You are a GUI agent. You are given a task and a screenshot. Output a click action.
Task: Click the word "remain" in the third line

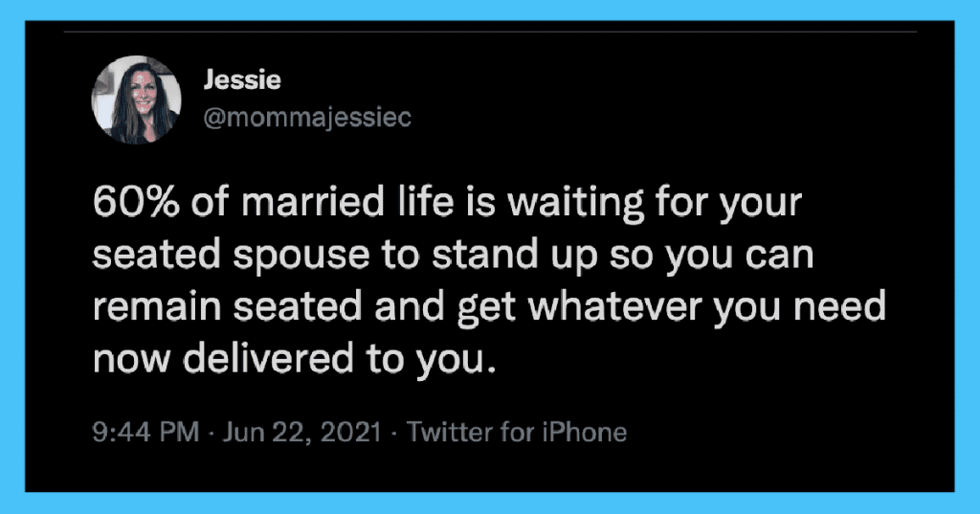pos(157,307)
